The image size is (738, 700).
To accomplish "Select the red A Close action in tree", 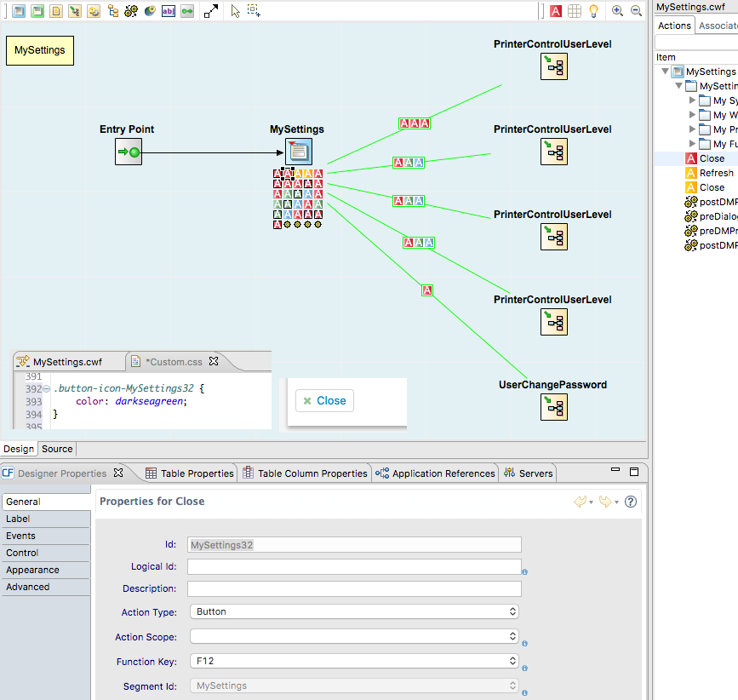I will click(705, 158).
